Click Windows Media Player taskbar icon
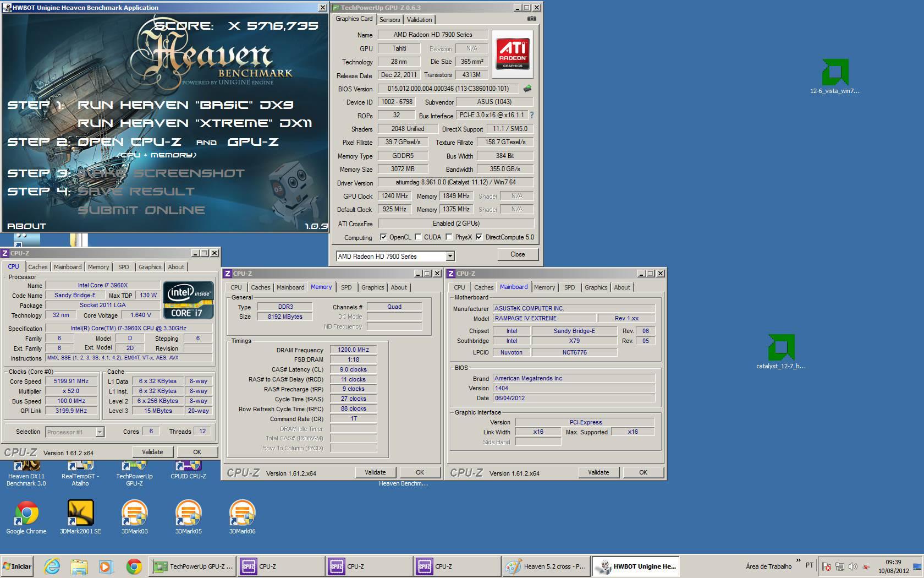 tap(106, 566)
